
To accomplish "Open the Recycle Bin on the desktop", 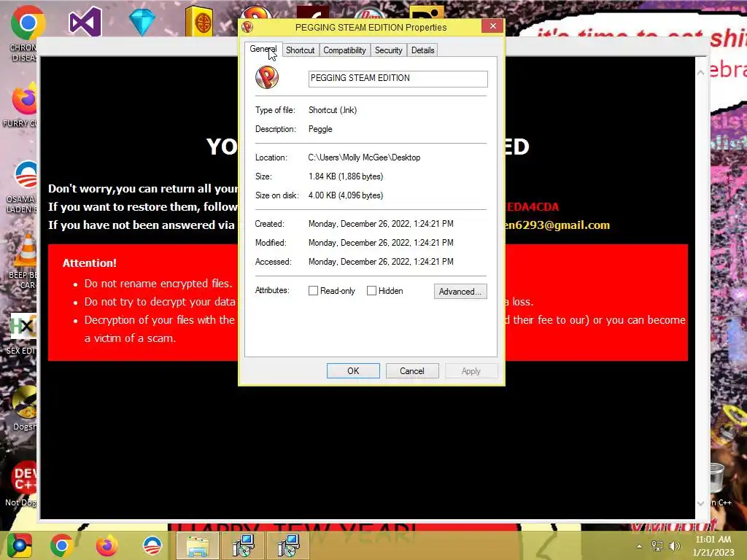I will pyautogui.click(x=717, y=478).
